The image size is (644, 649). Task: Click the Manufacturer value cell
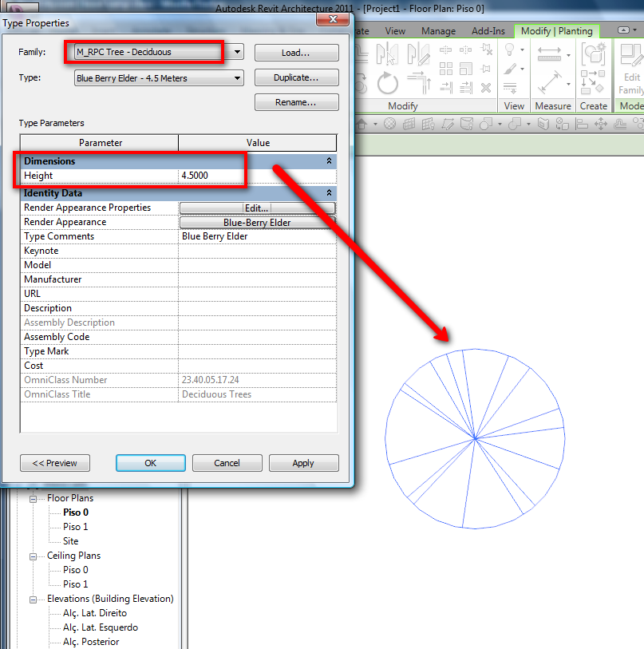(257, 279)
